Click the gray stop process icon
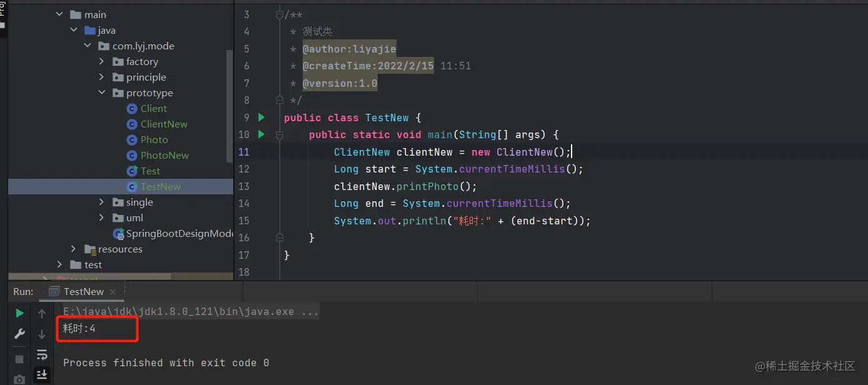 click(19, 359)
